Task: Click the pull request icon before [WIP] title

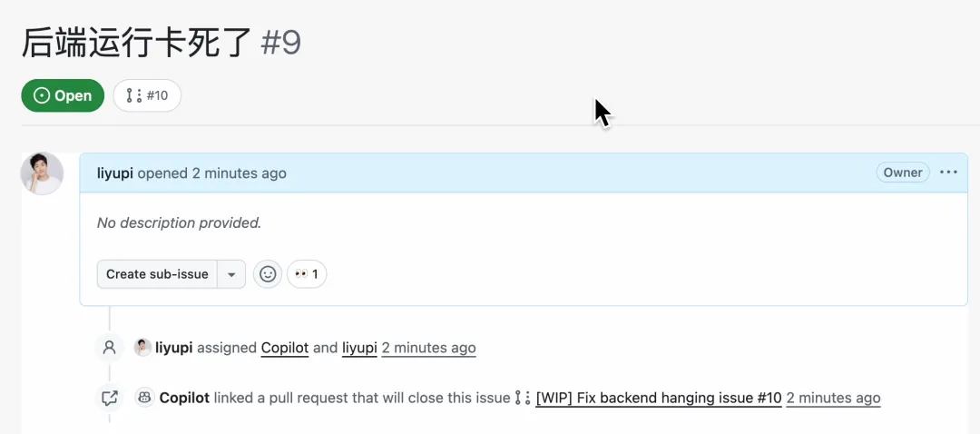Action: click(523, 398)
